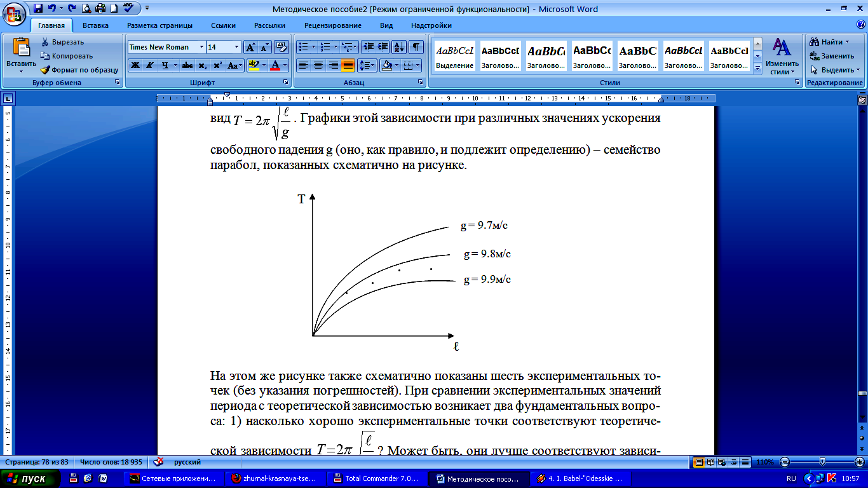
Task: Align text to the left
Action: pyautogui.click(x=304, y=65)
